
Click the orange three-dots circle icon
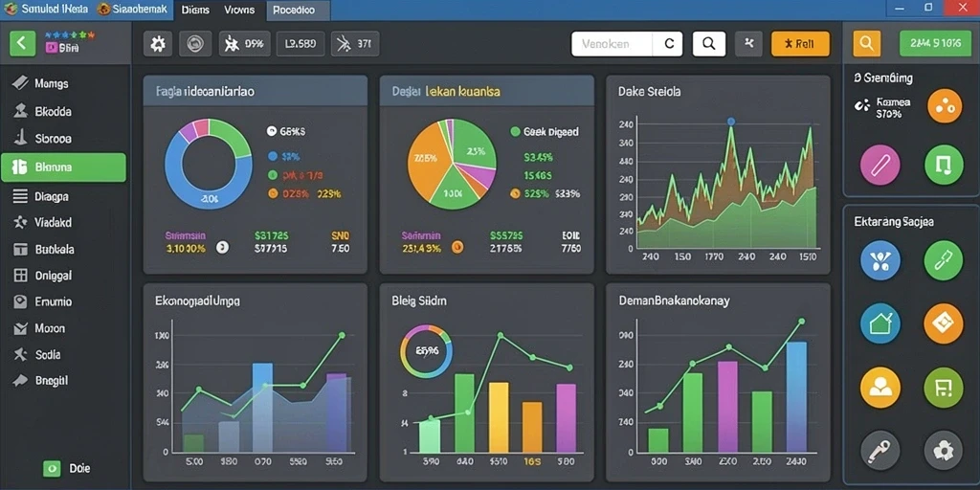click(x=945, y=105)
